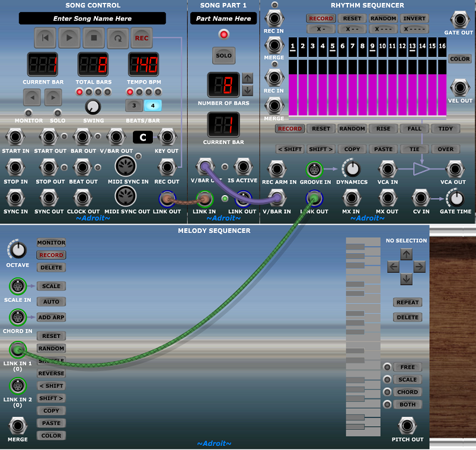Screen dimensions: 476x450
Task: Toggle the MONITOR LED button in Song Control
Action: click(28, 113)
